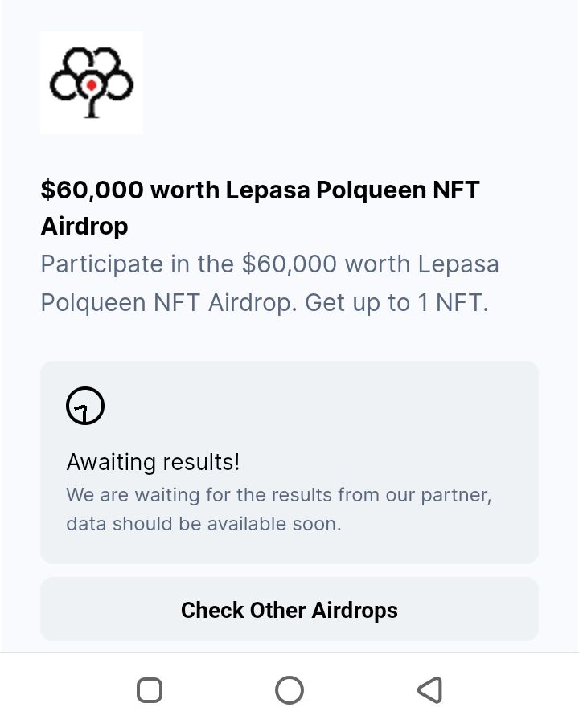Click "data should be available soon" line
Image resolution: width=579 pixels, height=728 pixels.
tap(203, 524)
